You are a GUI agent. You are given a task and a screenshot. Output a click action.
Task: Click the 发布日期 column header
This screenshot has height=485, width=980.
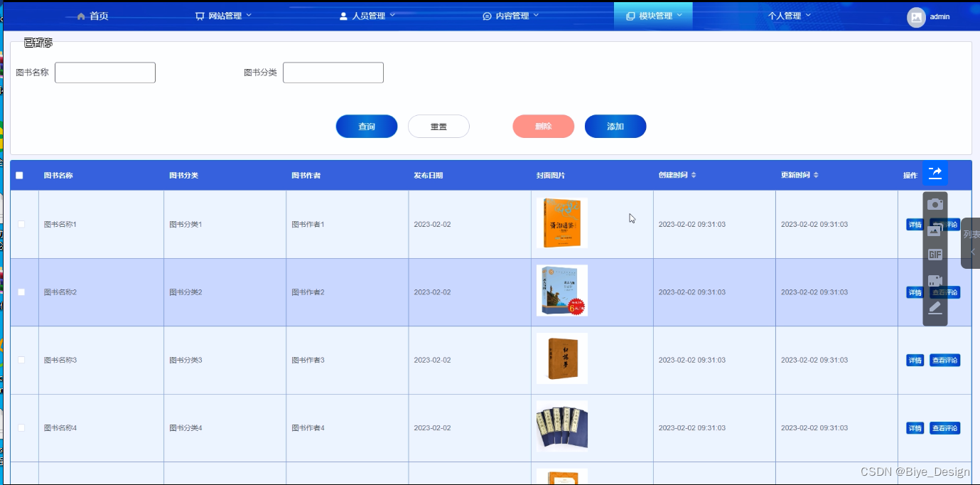(429, 176)
